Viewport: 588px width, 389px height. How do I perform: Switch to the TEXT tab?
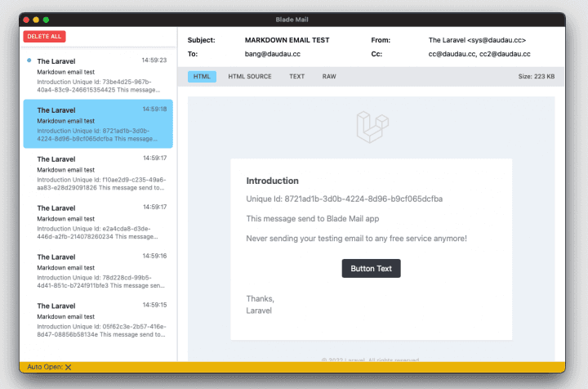tap(296, 77)
